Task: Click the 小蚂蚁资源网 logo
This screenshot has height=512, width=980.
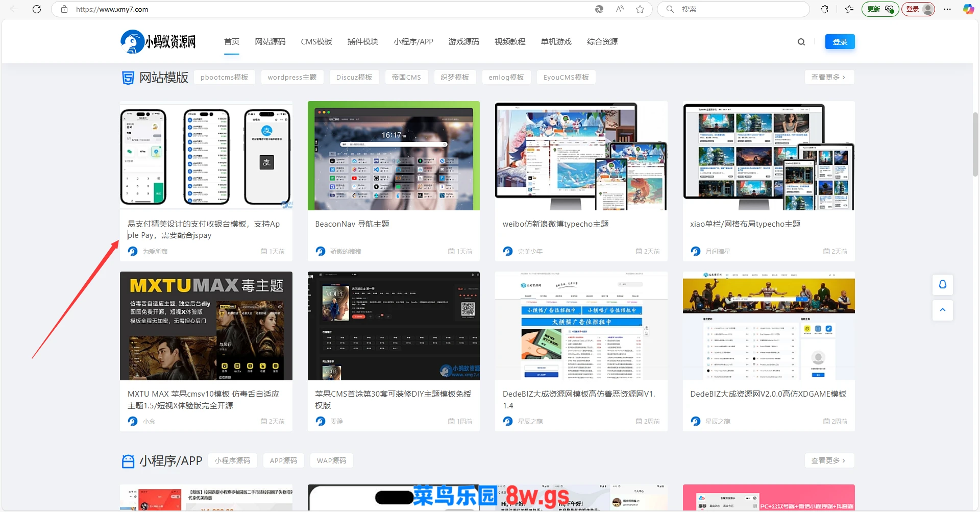Action: click(x=158, y=41)
